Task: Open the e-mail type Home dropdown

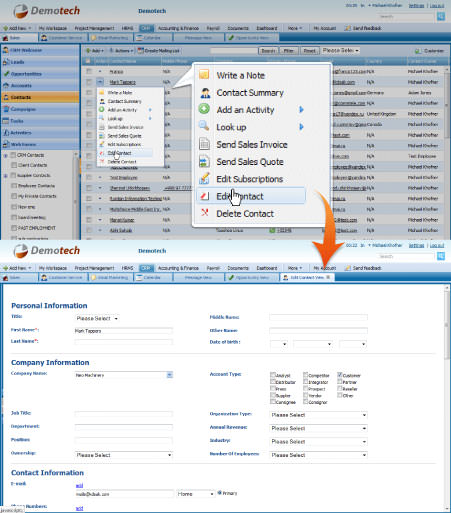Action: (195, 494)
